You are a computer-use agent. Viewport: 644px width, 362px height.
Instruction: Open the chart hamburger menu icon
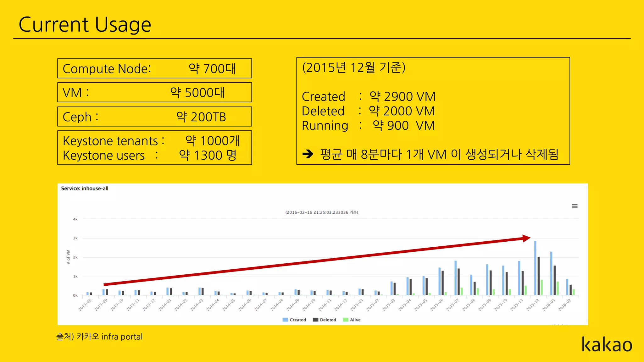coord(575,206)
